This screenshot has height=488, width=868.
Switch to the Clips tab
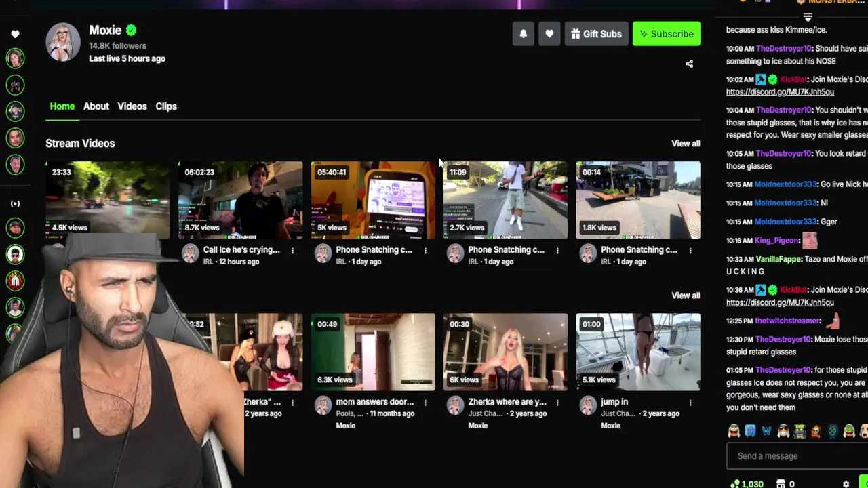point(166,106)
